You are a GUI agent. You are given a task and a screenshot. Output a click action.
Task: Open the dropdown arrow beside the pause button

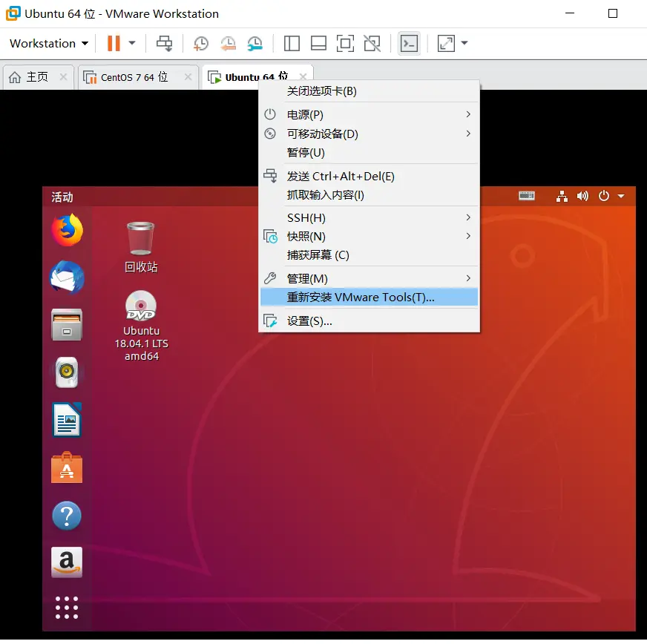[x=132, y=43]
